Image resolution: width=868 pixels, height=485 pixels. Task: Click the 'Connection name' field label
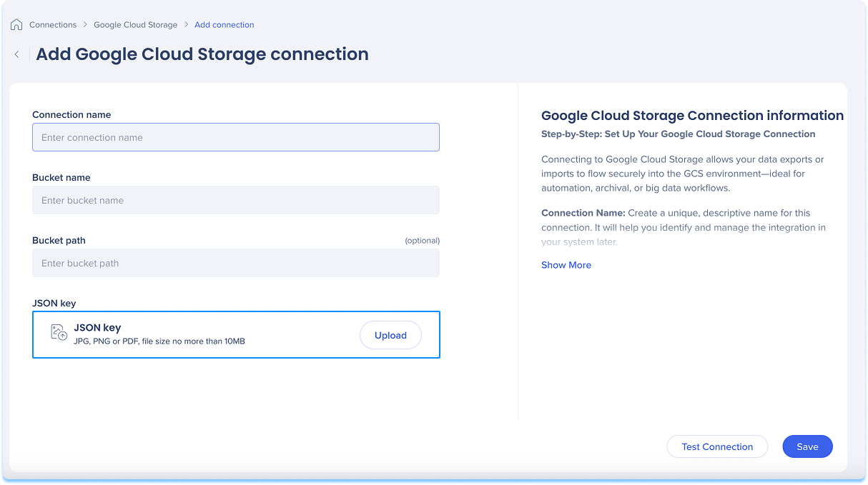click(x=71, y=115)
